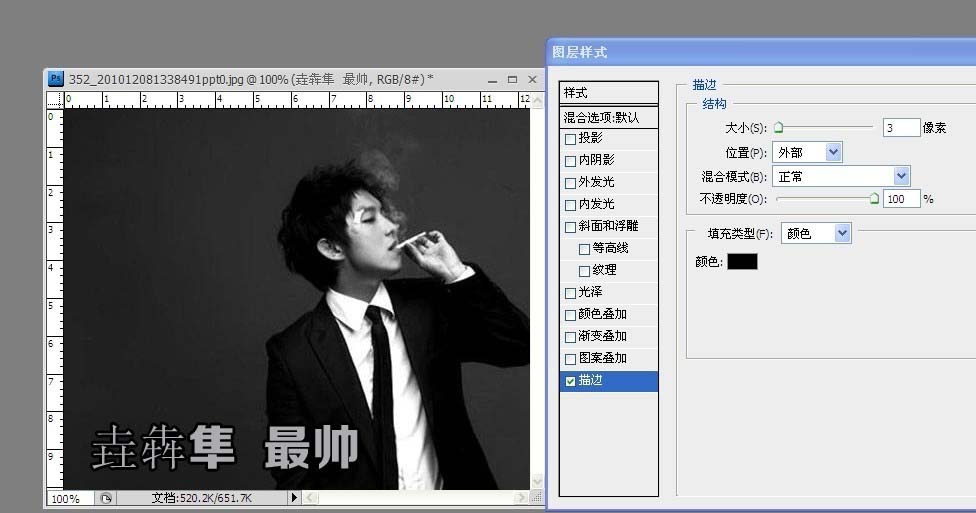976x513 pixels.
Task: Select the 斜面和浮雕 style entry label
Action: coord(608,225)
